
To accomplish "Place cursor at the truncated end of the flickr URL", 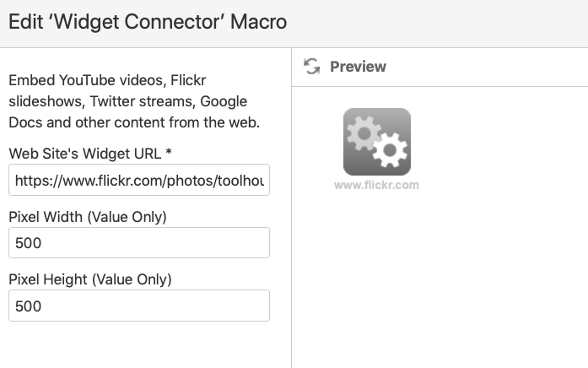I will [262, 181].
